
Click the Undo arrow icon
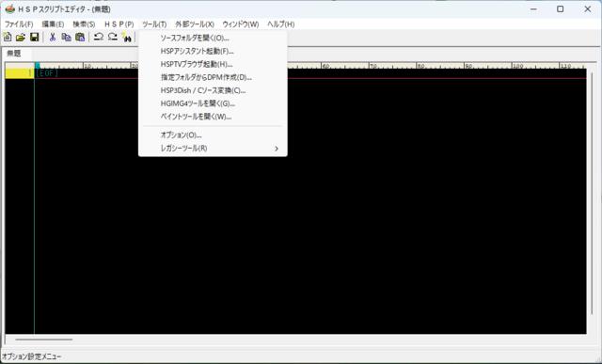point(99,37)
